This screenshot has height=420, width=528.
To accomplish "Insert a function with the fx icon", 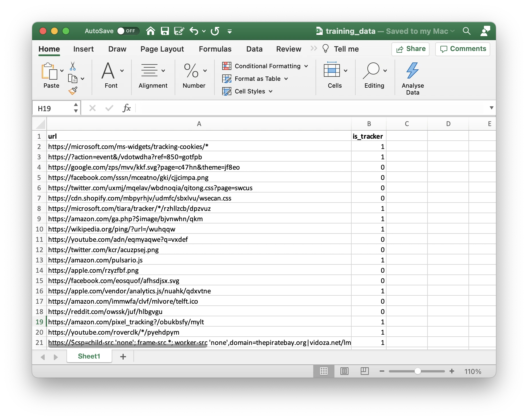I will (x=127, y=108).
